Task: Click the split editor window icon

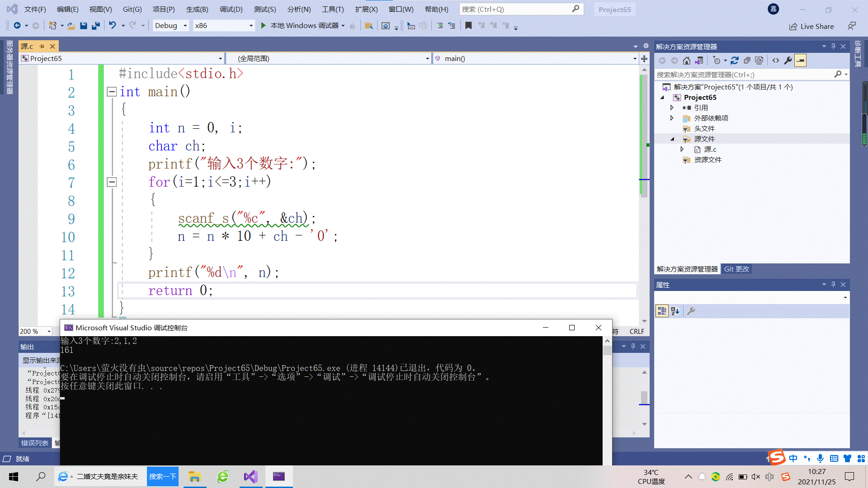Action: (644, 59)
